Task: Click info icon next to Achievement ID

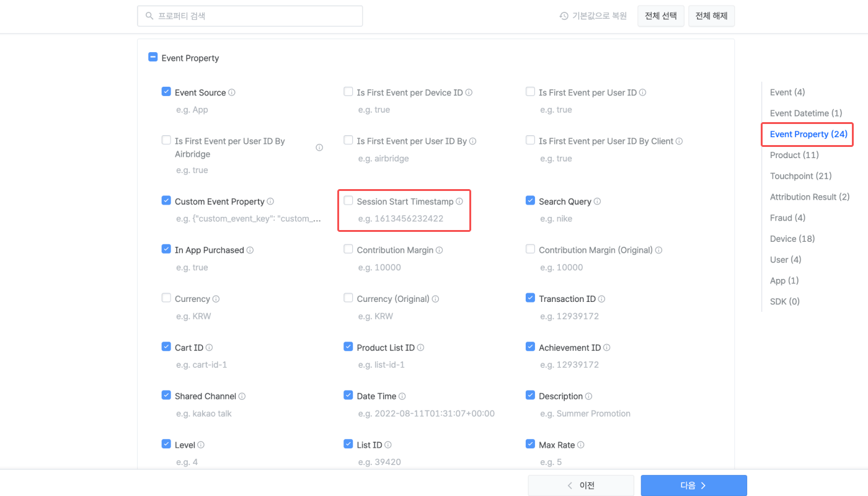Action: [x=607, y=348]
